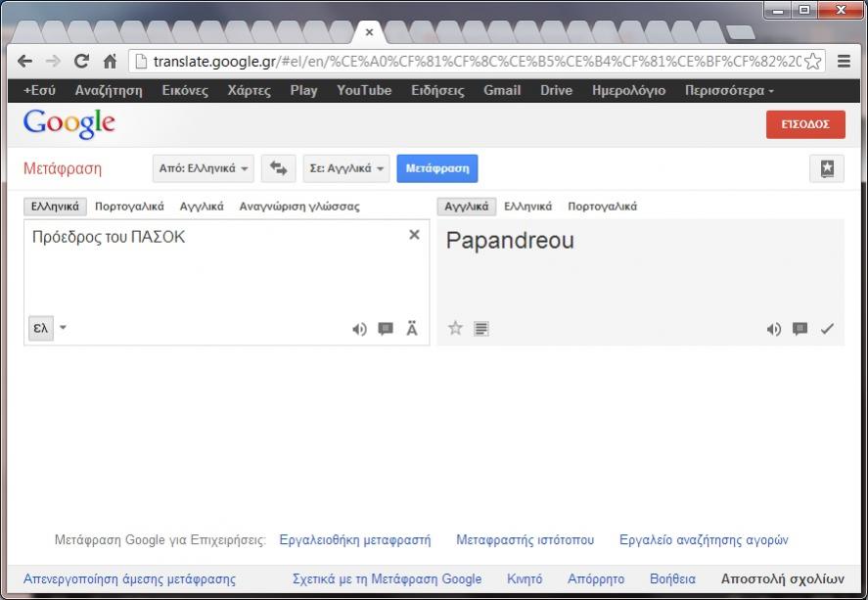Open Εργαλείο αναζήτησης αγορών link
The height and width of the screenshot is (600, 868).
704,539
